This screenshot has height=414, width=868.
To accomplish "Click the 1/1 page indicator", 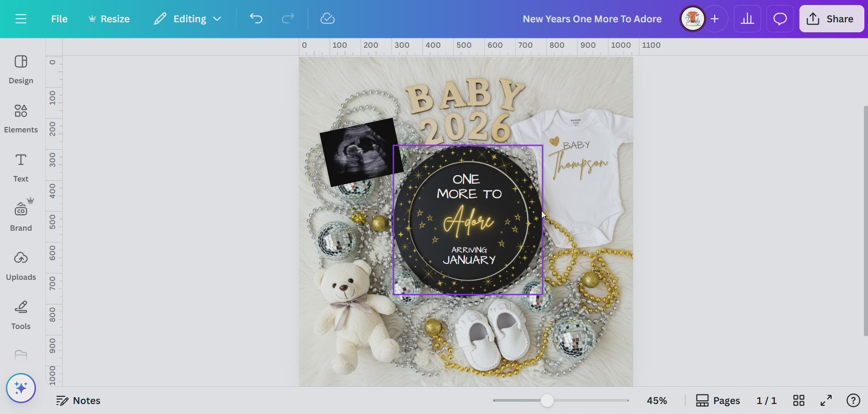I will pos(767,400).
